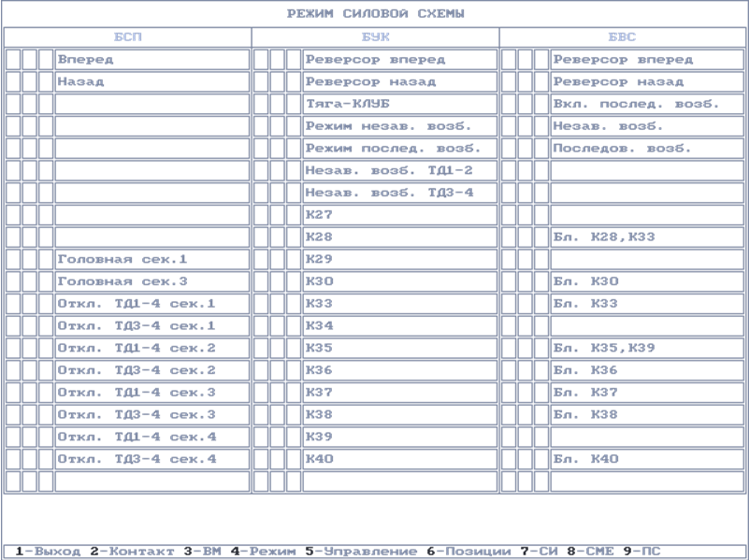Click Откл. ТД3-4 сек.1 cell
The image size is (749, 560).
click(x=152, y=325)
